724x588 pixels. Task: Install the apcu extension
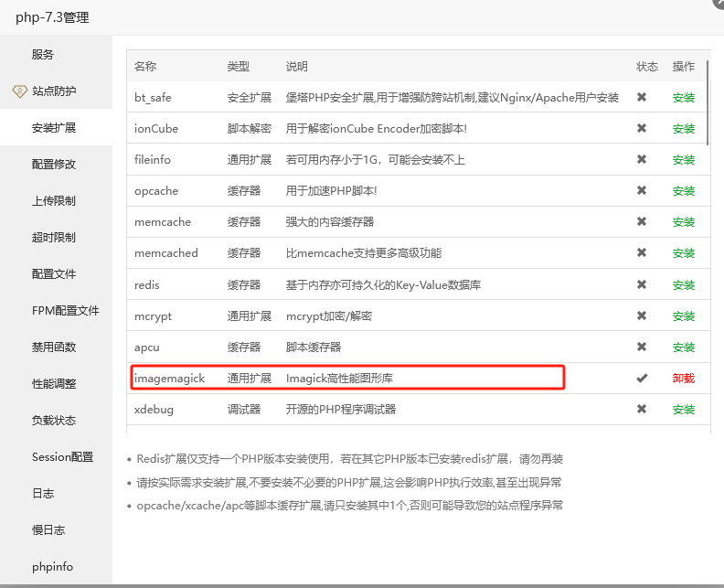point(684,347)
